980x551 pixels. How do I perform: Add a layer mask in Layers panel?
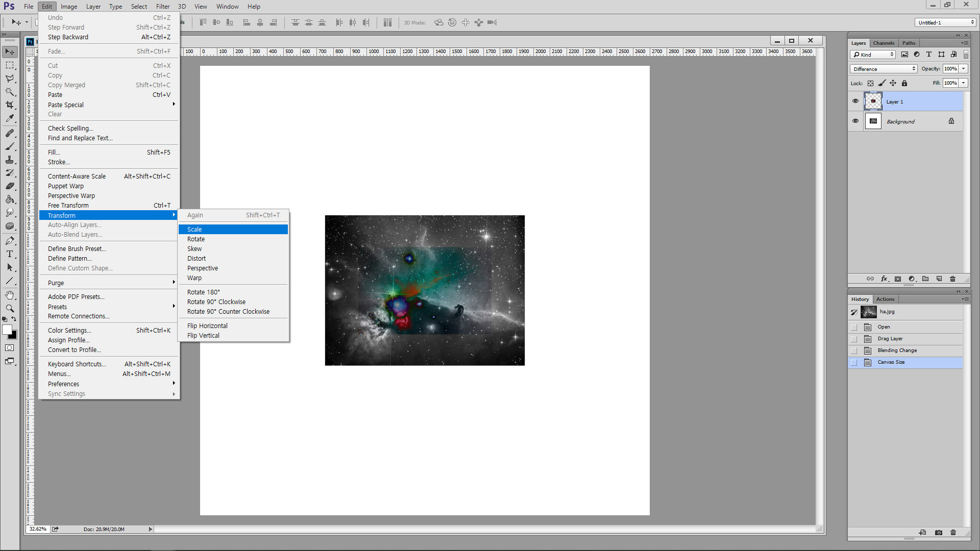pyautogui.click(x=898, y=279)
